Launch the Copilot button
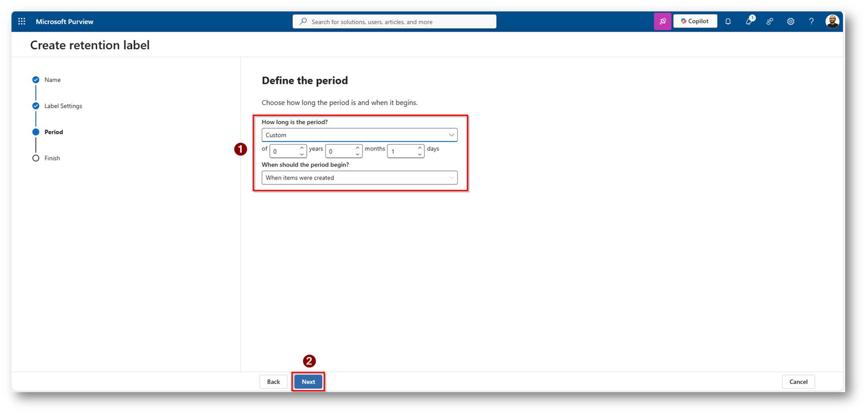 click(x=695, y=21)
